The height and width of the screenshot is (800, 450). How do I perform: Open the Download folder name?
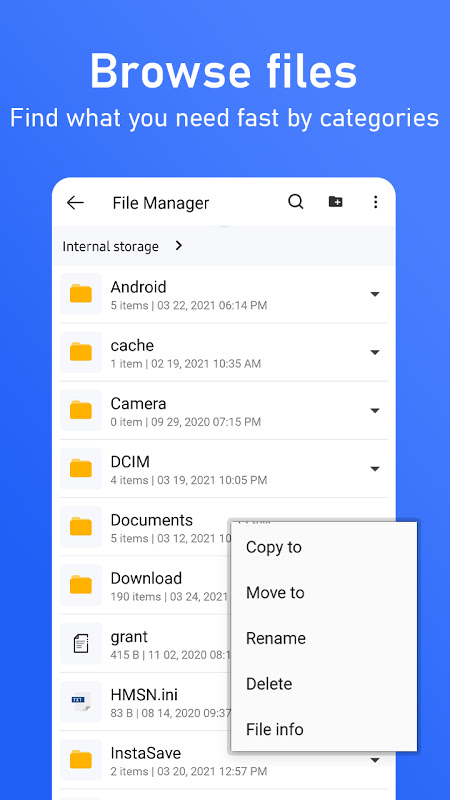(146, 578)
